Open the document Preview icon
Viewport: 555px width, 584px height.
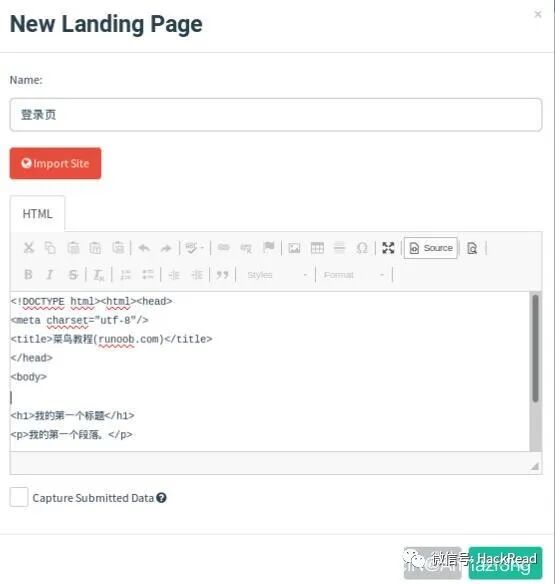pos(472,248)
